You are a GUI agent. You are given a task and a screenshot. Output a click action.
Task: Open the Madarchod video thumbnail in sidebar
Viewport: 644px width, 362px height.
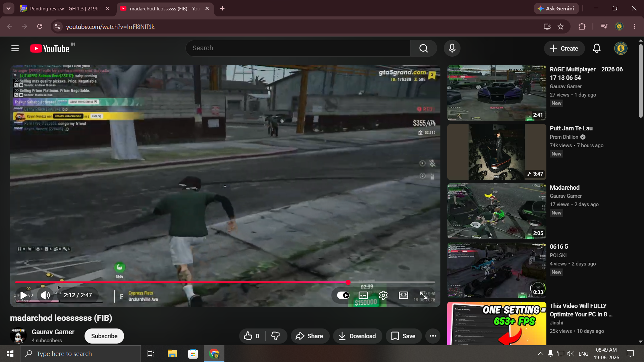[497, 211]
